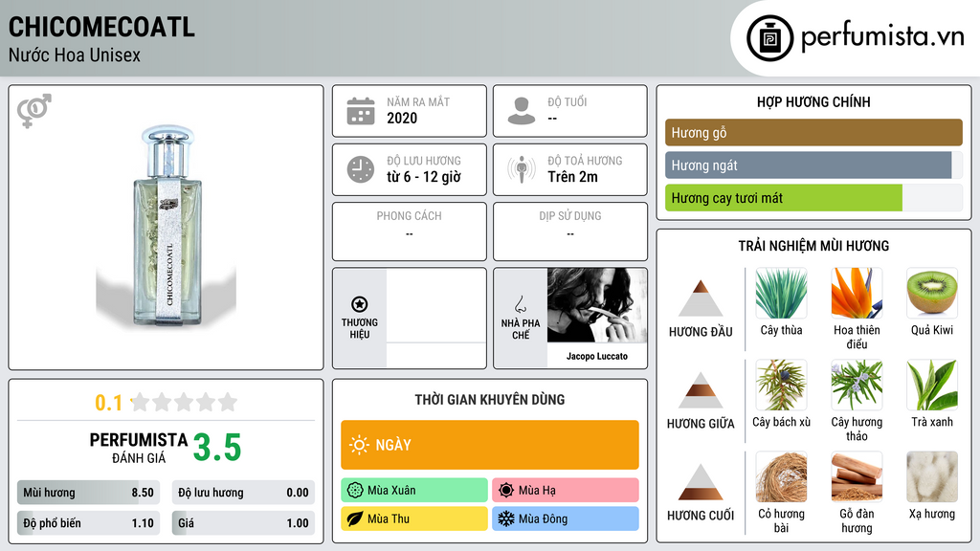Click the snowflake icon for Mùa Đông

tap(506, 518)
